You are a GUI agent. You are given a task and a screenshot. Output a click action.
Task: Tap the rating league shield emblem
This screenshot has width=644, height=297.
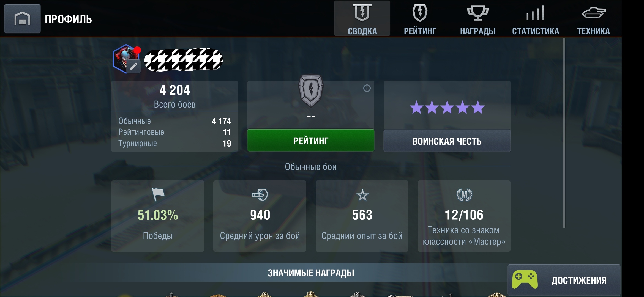[311, 90]
